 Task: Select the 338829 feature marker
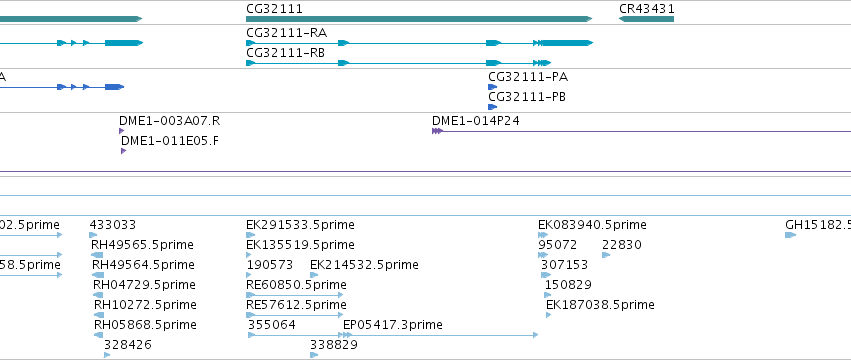(314, 355)
